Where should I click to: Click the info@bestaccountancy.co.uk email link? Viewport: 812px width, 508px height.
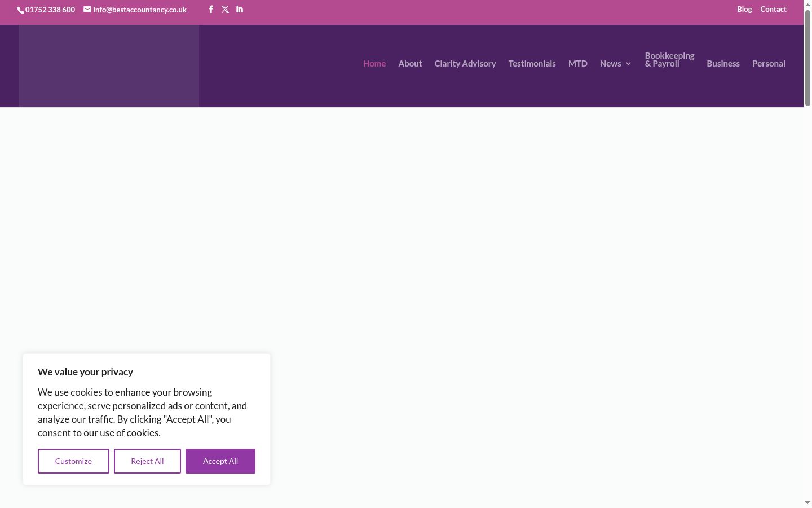[135, 10]
